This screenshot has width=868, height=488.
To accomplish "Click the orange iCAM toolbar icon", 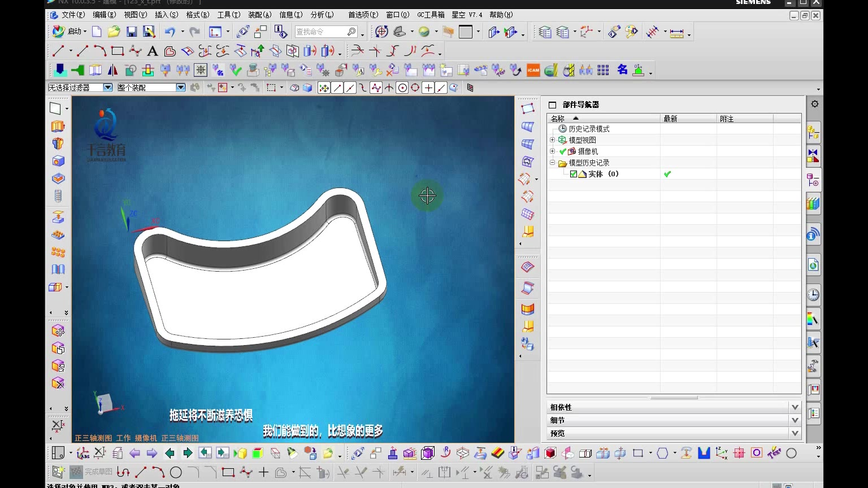I will coord(533,70).
